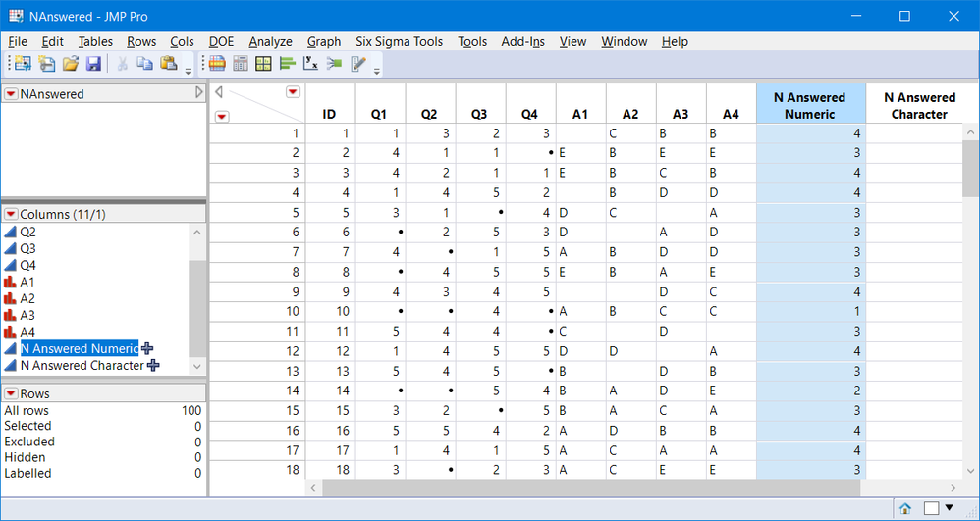
Task: Click the nominal bars icon beside A4
Action: (x=10, y=333)
